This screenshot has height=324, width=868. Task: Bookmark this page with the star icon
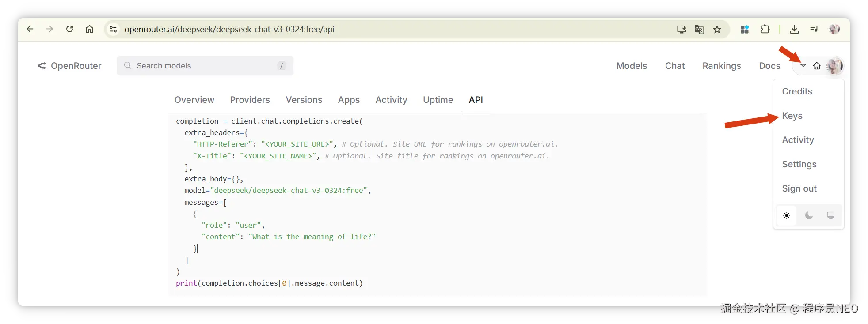tap(717, 29)
